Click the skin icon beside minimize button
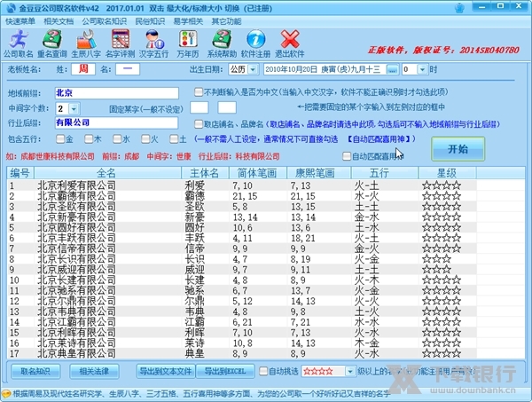Viewport: 532px width, 402px height. tap(459, 7)
